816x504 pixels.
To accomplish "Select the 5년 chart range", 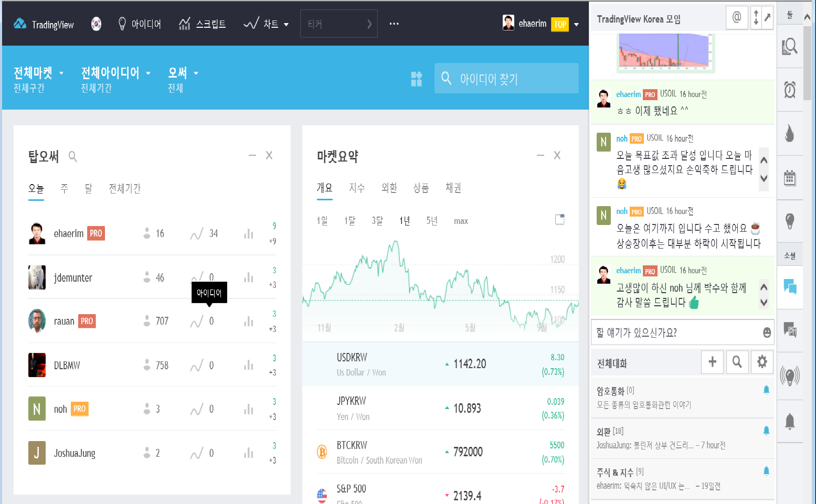I will click(432, 221).
